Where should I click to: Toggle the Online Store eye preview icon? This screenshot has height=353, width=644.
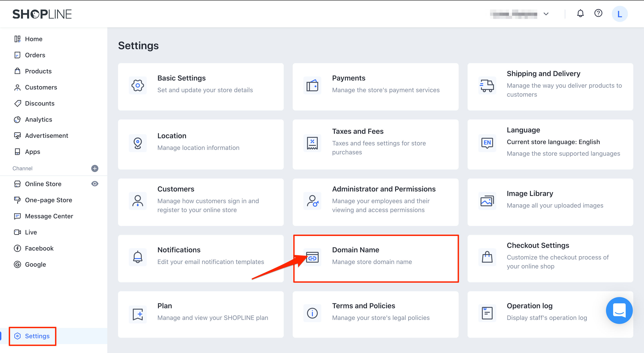pos(95,184)
